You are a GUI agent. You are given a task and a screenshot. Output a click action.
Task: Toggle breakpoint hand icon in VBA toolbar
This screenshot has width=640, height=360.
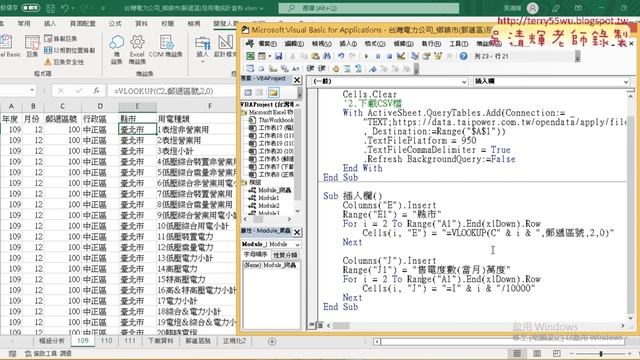click(336, 69)
